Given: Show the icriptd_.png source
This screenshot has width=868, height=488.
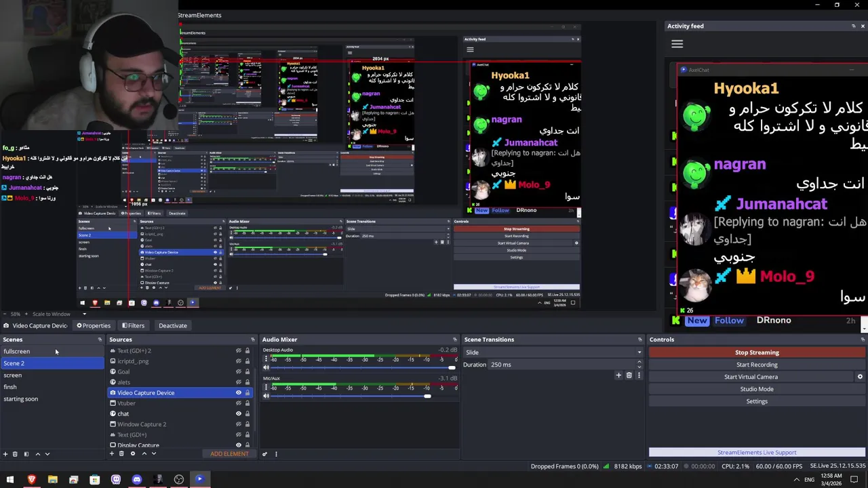Looking at the screenshot, I should point(238,361).
